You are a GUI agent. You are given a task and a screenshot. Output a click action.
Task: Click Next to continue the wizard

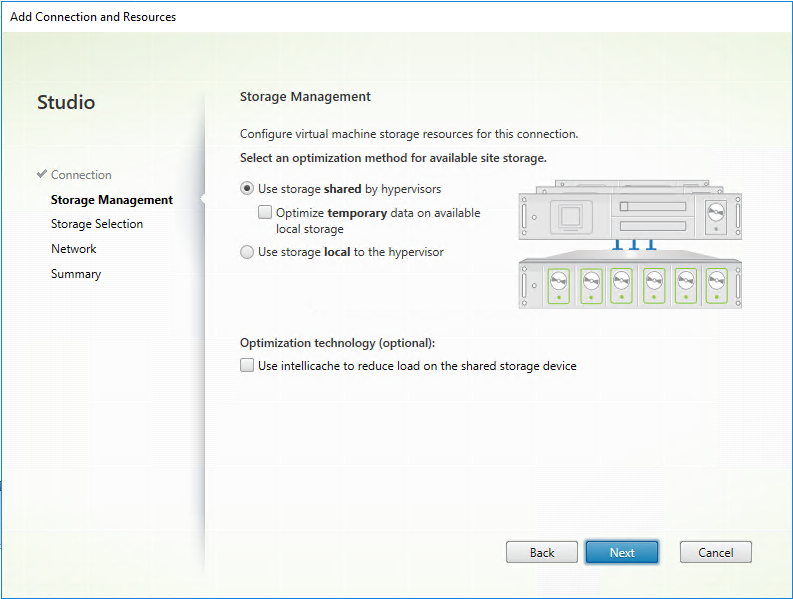[621, 552]
